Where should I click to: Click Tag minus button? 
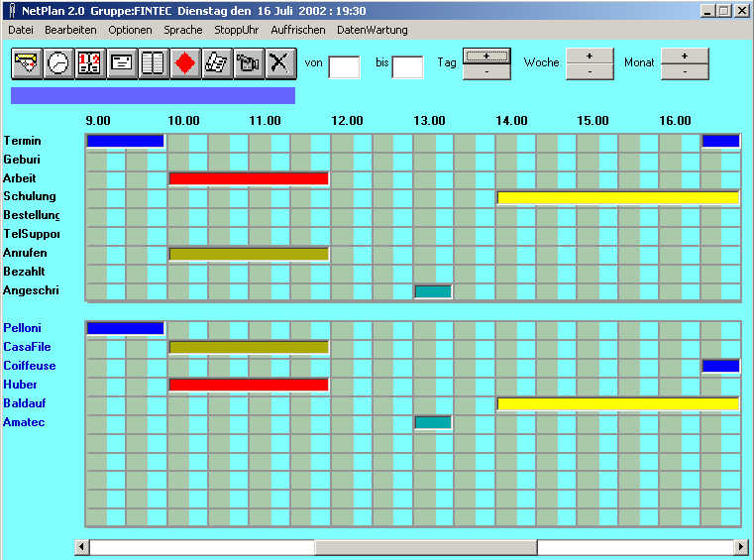pos(486,71)
